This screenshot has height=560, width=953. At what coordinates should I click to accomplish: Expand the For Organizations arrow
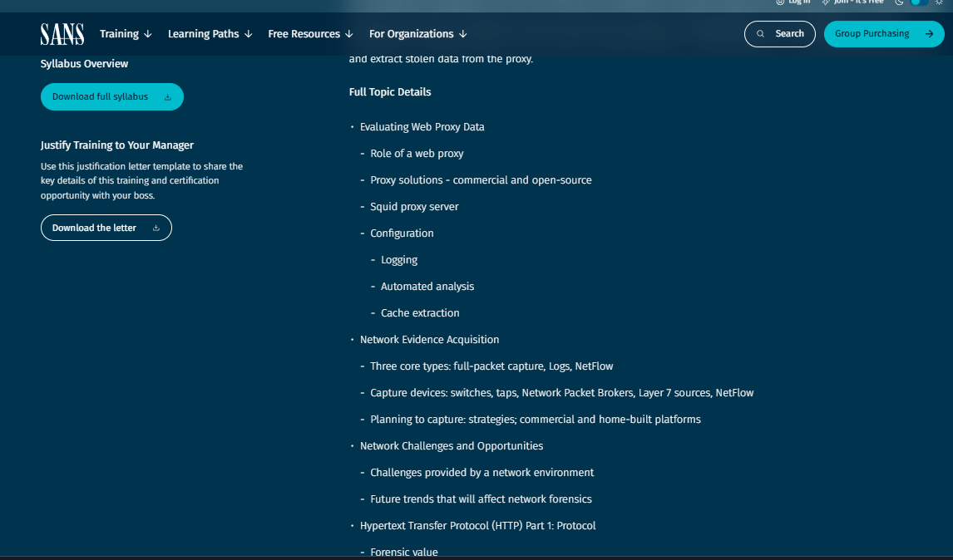(463, 34)
